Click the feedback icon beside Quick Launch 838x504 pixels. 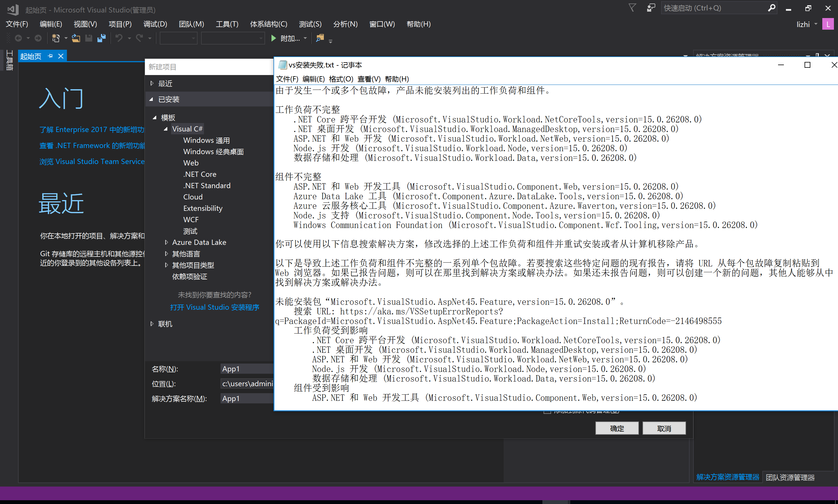pyautogui.click(x=651, y=8)
